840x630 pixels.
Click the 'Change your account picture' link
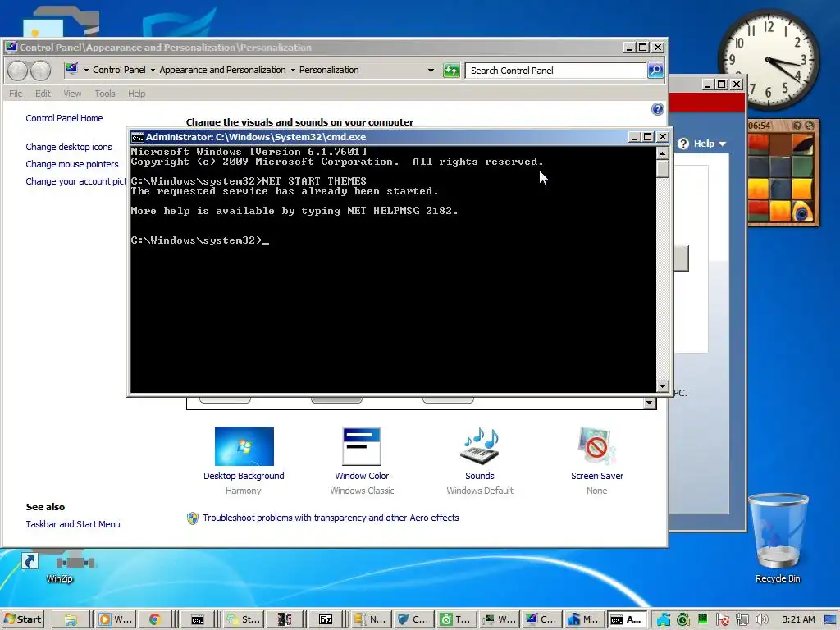click(x=75, y=181)
